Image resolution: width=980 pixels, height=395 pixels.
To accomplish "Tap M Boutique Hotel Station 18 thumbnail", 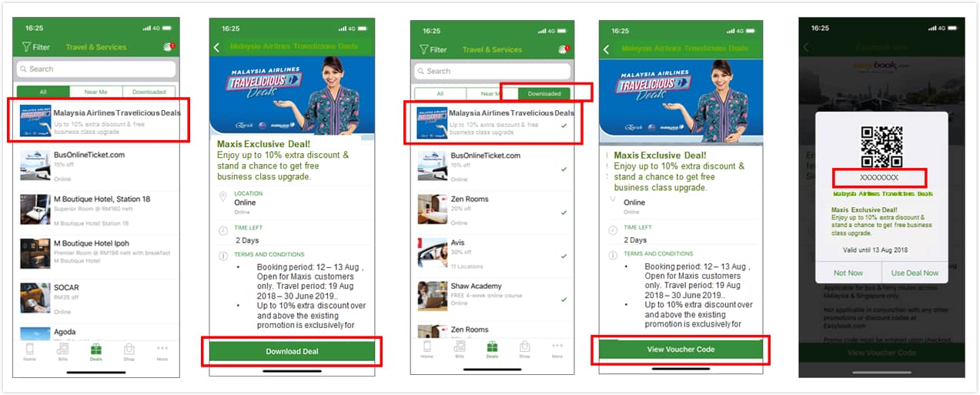I will [x=35, y=209].
